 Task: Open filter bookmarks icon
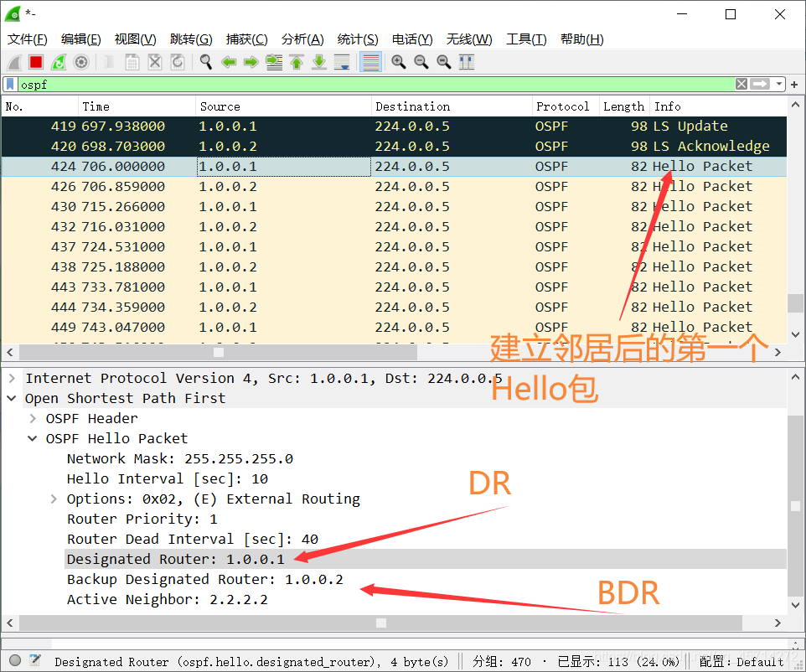(x=10, y=85)
